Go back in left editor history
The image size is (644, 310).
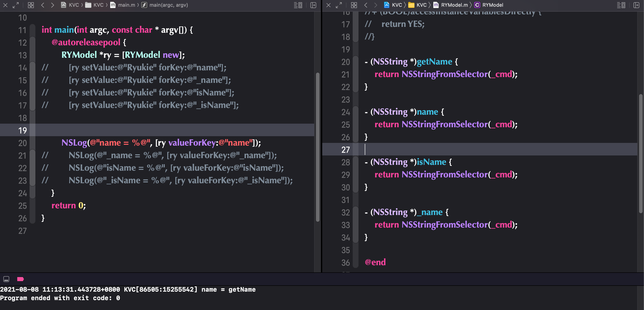pyautogui.click(x=43, y=5)
